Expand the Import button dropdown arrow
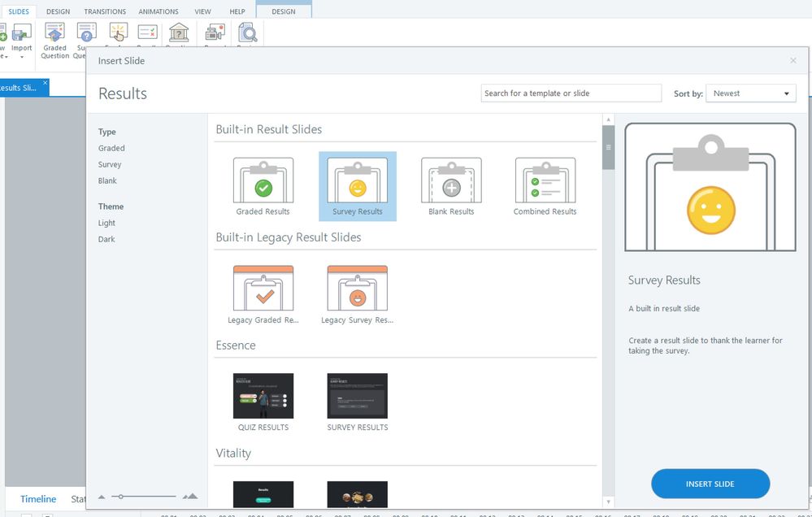The width and height of the screenshot is (812, 517). (x=22, y=57)
